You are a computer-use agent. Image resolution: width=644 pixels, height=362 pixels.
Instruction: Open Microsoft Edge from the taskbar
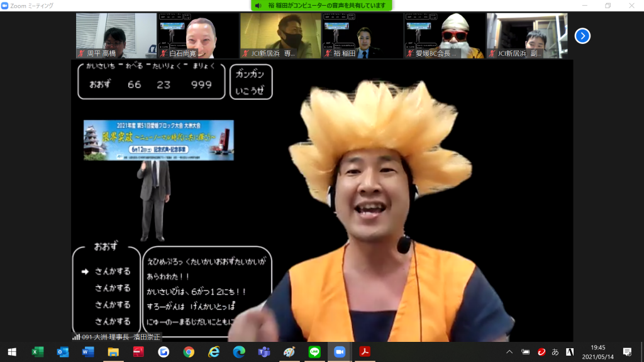pos(239,352)
